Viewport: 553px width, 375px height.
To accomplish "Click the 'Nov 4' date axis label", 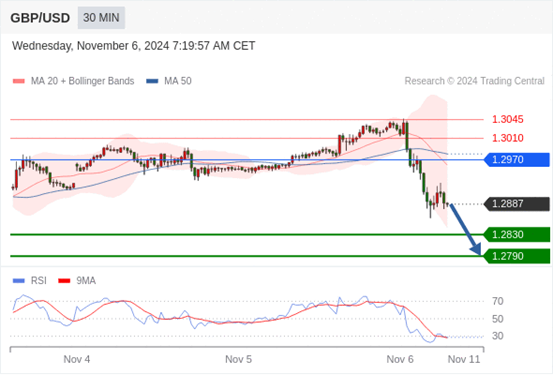I will [77, 359].
